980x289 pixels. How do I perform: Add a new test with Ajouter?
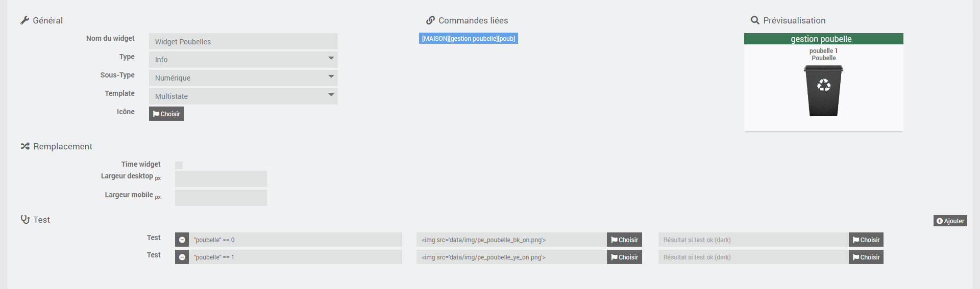950,221
